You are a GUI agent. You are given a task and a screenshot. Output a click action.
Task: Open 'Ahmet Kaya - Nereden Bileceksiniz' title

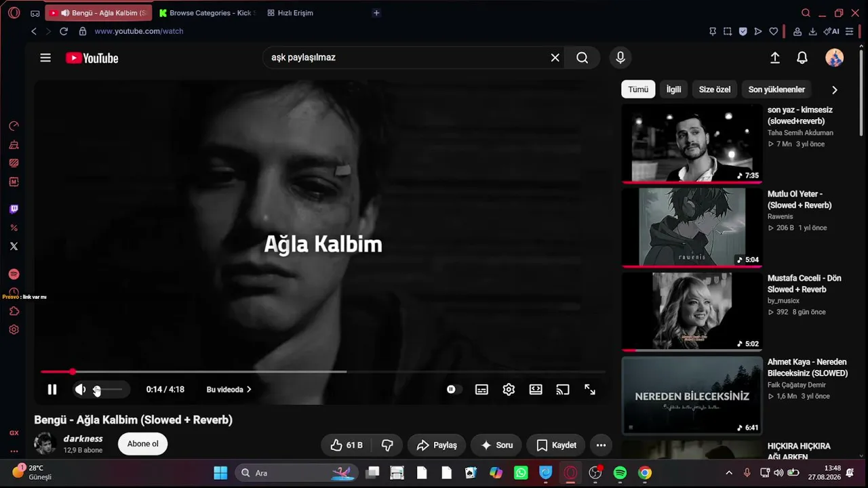(808, 367)
